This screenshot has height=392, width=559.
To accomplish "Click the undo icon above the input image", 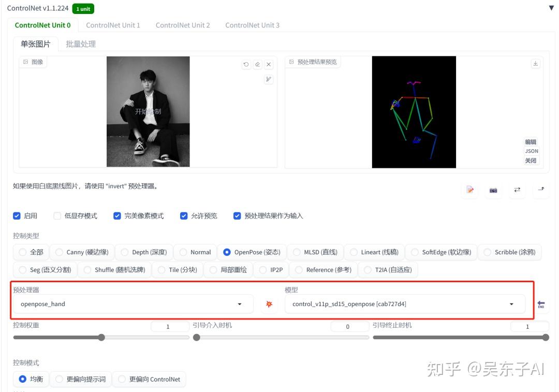I will coord(246,64).
